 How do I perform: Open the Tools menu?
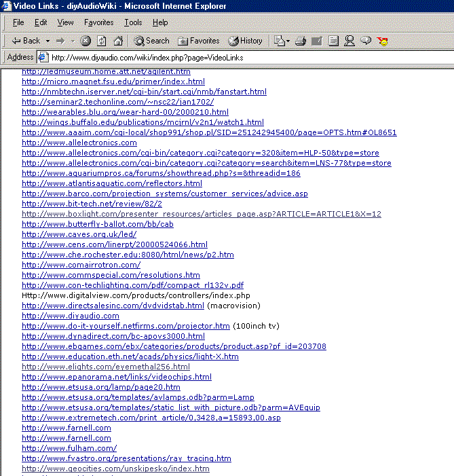coord(133,22)
